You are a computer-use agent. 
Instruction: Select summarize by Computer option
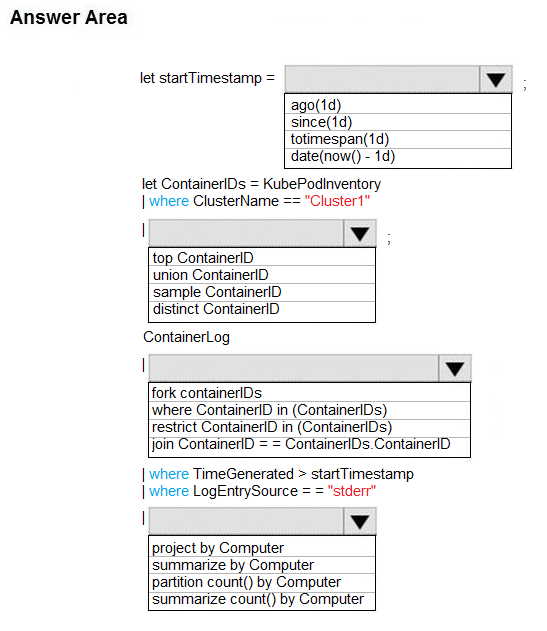pyautogui.click(x=262, y=565)
